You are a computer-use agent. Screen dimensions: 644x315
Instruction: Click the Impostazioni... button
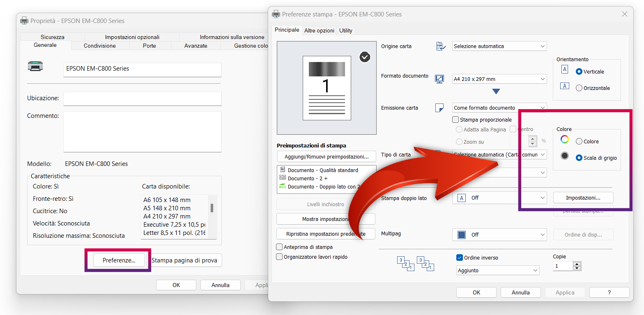tap(583, 198)
